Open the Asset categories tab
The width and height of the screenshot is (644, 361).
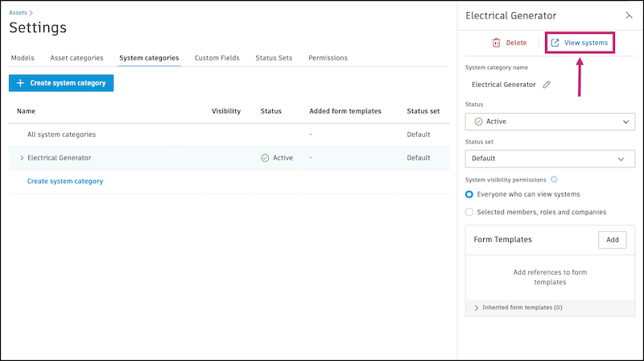[76, 58]
